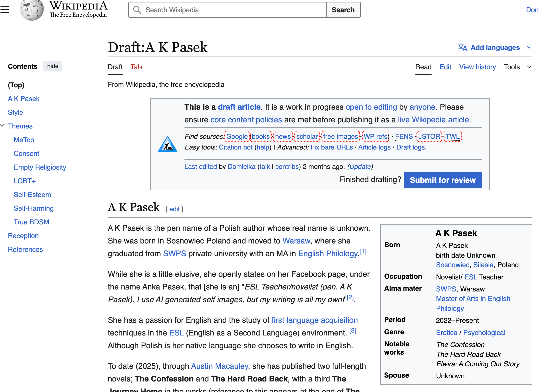
Task: Open Psychological genre link in infobox
Action: (x=484, y=333)
